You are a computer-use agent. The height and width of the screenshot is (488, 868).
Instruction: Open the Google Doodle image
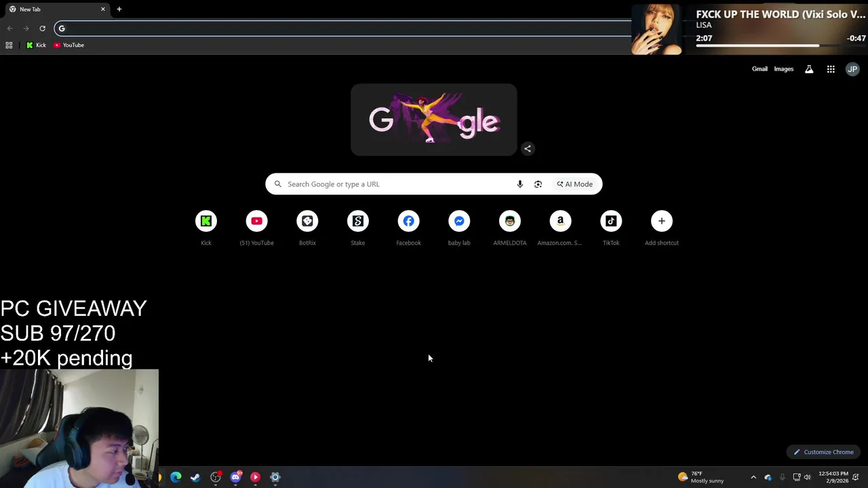(434, 120)
